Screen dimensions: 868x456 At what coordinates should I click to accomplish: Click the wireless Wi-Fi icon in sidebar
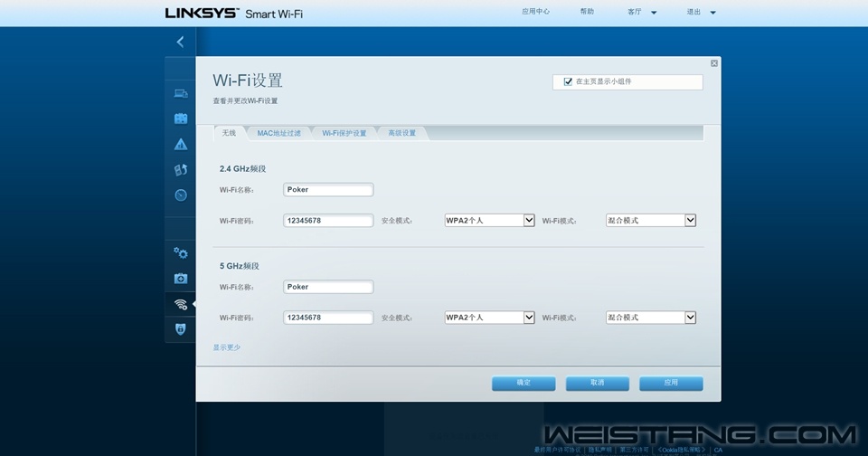tap(181, 304)
